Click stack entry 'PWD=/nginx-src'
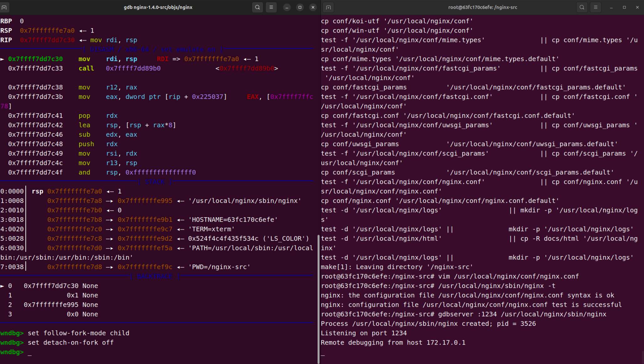The image size is (644, 364). click(219, 267)
